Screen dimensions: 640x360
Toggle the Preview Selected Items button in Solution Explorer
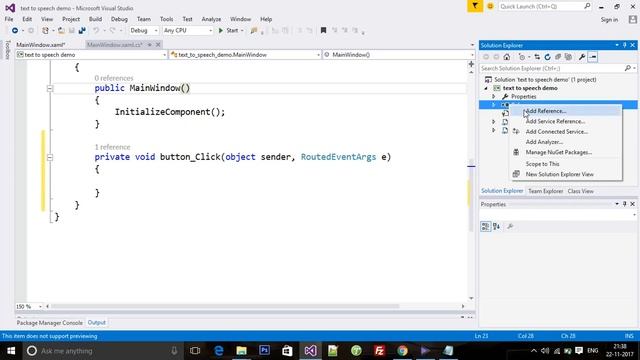click(x=593, y=57)
